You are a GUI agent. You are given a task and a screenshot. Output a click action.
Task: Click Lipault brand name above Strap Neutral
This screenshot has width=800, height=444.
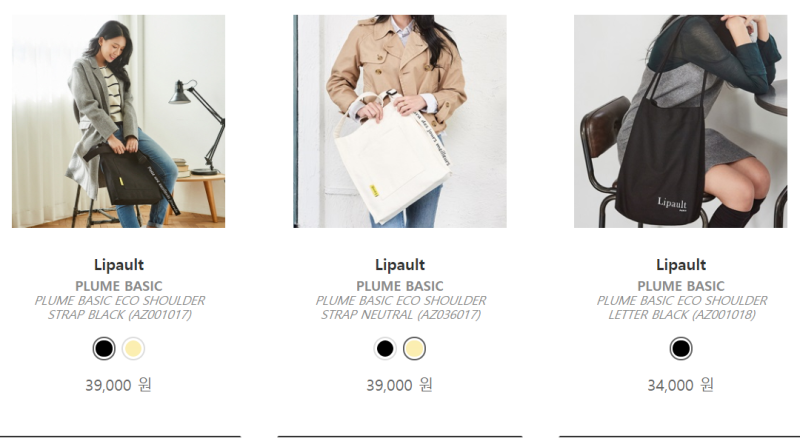click(400, 265)
